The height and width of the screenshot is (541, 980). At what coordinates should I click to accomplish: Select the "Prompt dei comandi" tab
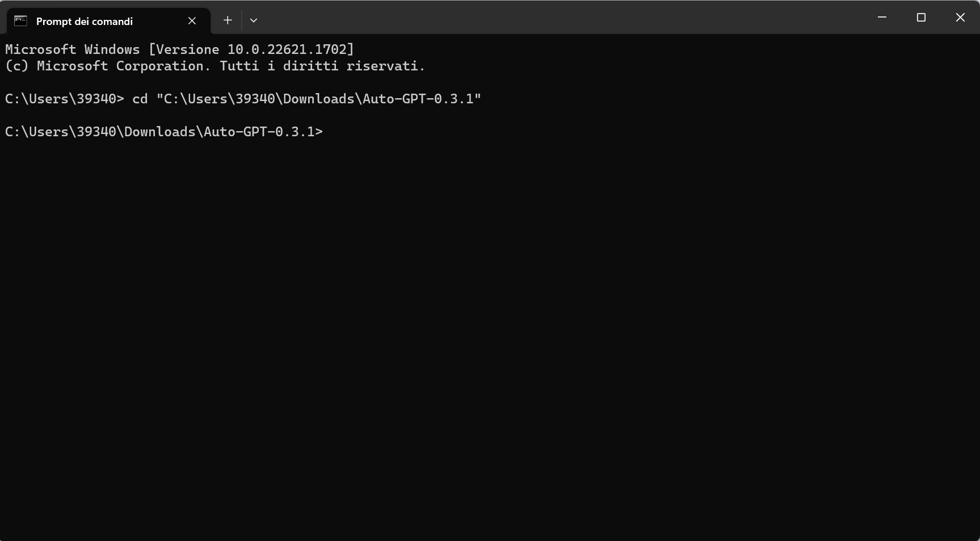[x=84, y=21]
